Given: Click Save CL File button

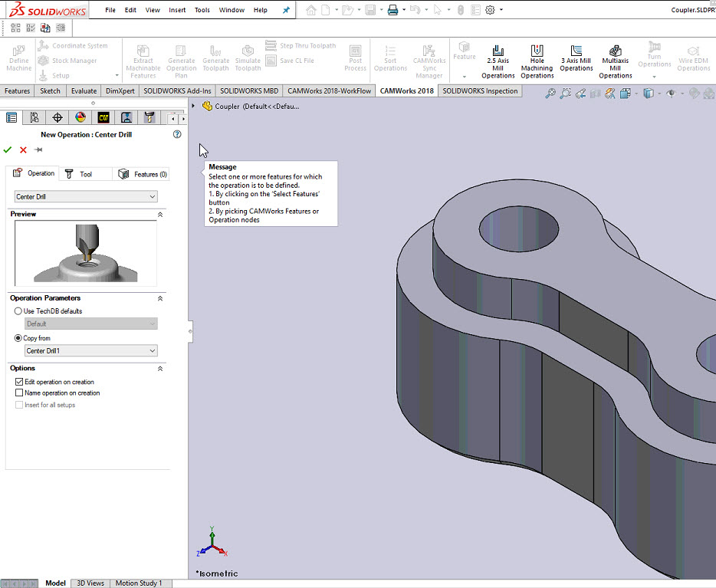Looking at the screenshot, I should [x=290, y=61].
